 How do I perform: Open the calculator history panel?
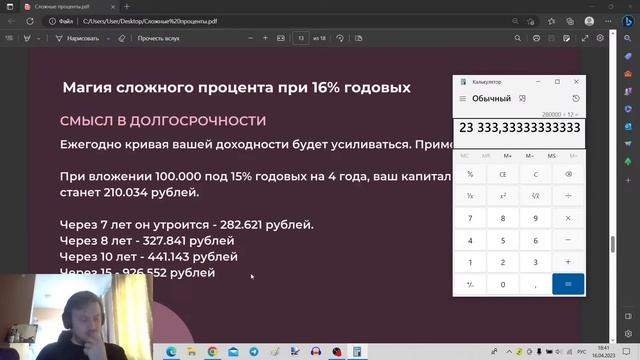576,98
